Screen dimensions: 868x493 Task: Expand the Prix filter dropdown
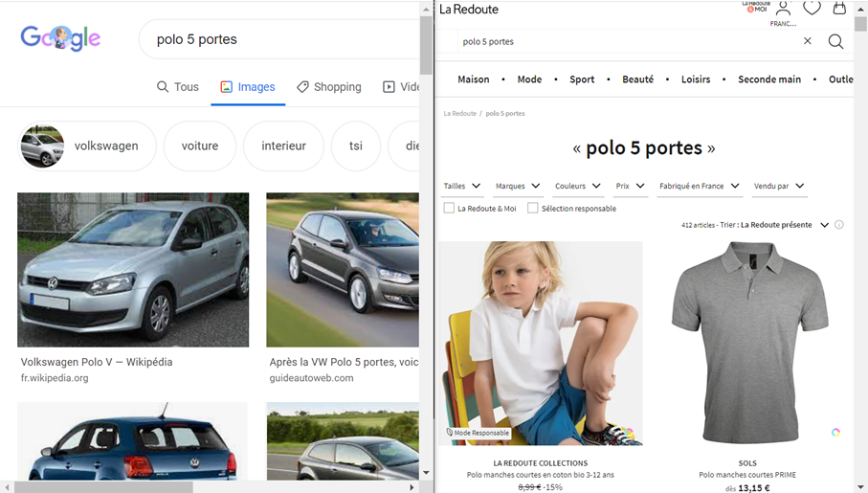click(x=631, y=186)
